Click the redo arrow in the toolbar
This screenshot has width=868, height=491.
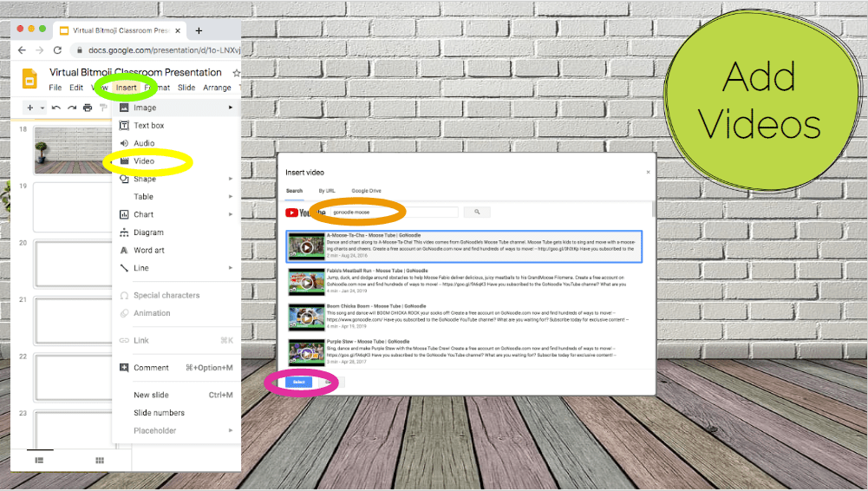[72, 108]
